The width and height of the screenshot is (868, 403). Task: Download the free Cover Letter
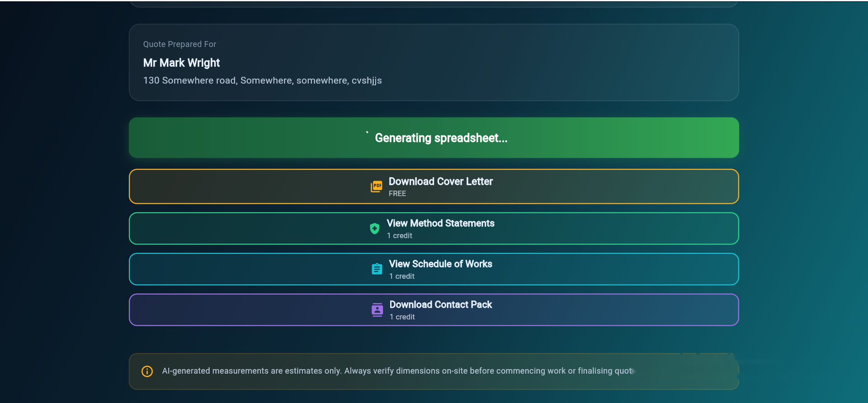tap(434, 187)
